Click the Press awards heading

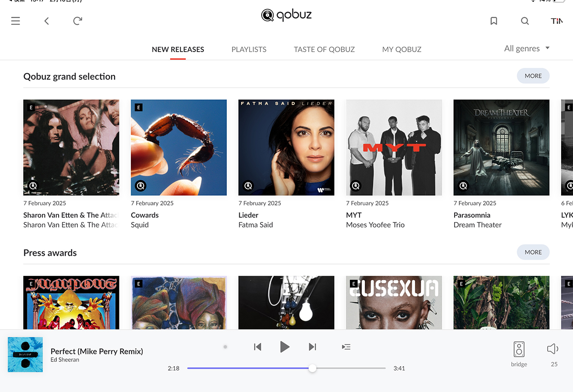click(50, 253)
